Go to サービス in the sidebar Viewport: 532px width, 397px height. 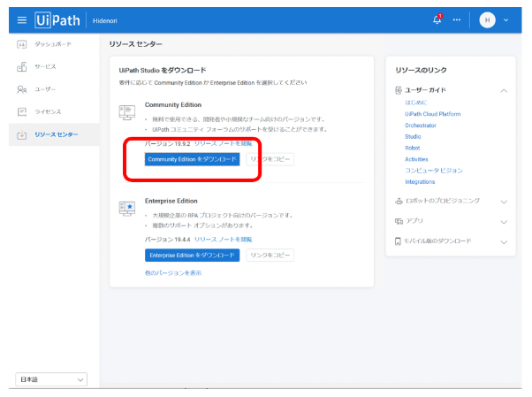(44, 66)
